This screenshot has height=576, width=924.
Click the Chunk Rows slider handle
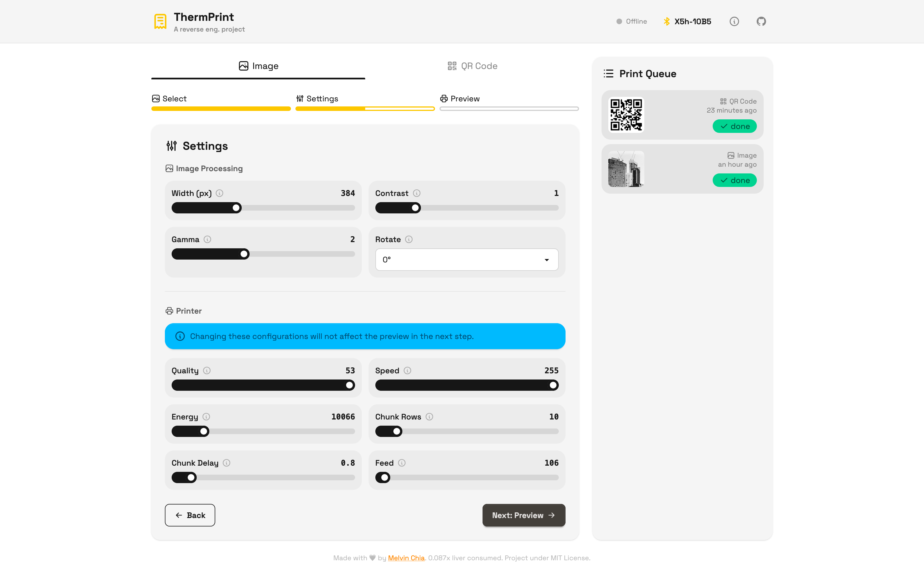(x=397, y=432)
